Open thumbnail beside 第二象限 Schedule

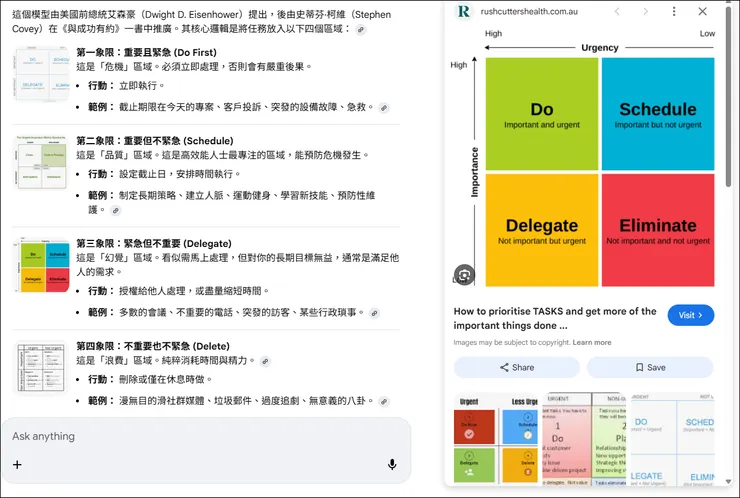(x=42, y=162)
